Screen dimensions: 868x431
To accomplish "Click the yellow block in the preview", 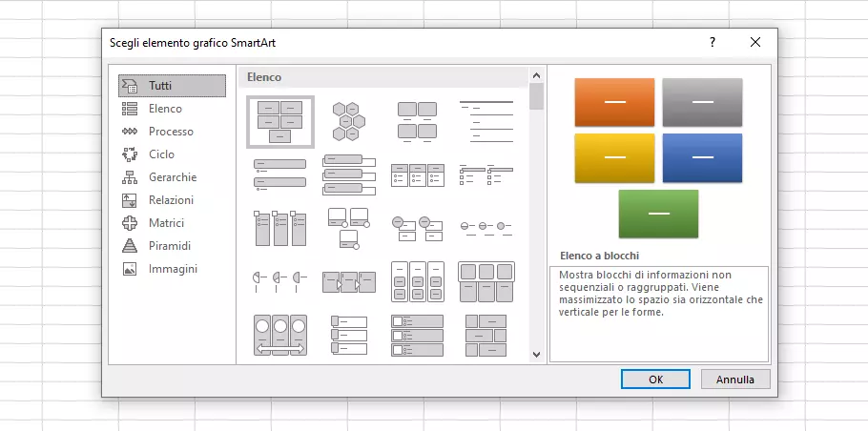I will click(x=614, y=157).
